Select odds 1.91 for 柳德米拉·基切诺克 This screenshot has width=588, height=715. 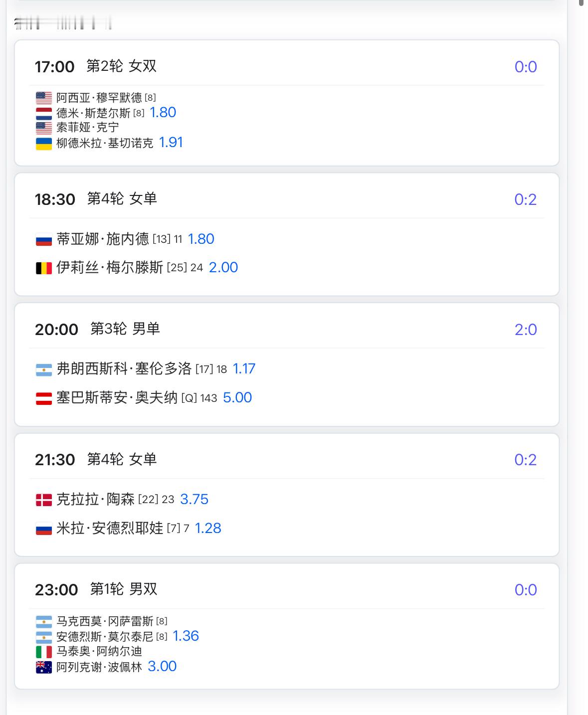coord(171,143)
